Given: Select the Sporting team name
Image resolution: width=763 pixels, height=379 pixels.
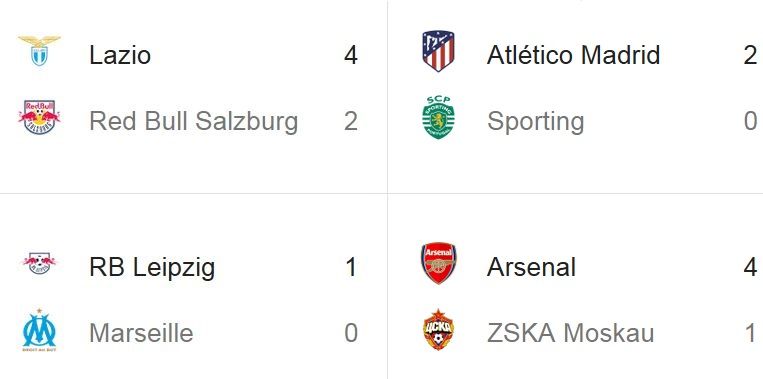Looking at the screenshot, I should point(535,122).
